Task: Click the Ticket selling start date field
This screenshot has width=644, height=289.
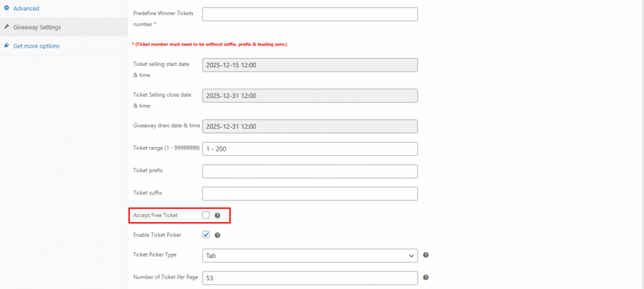Action: (309, 65)
